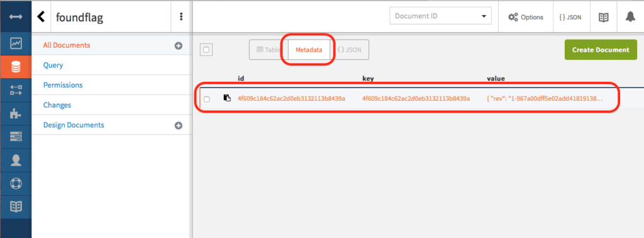Click the key column value 4f609c184c62...
Screen dimensions: 644x238
tap(416, 98)
